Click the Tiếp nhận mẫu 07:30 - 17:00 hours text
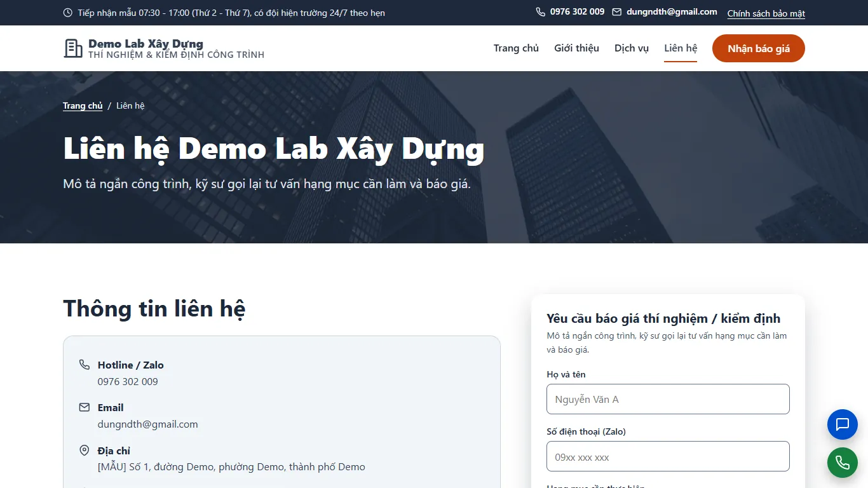The height and width of the screenshot is (488, 868). (x=231, y=13)
